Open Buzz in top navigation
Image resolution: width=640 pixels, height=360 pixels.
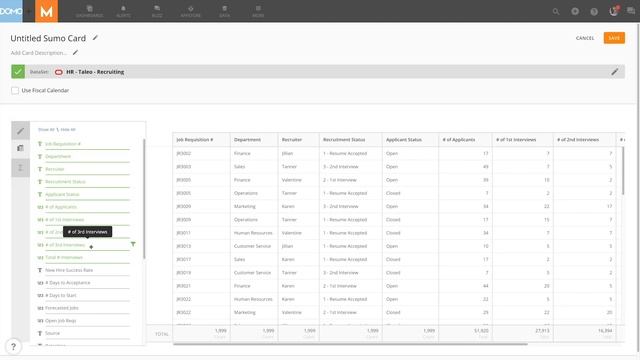click(x=157, y=11)
